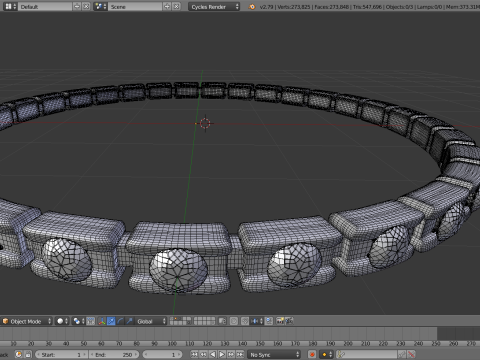Click the Start frame field
Screen dimensions: 480x360
click(61, 354)
